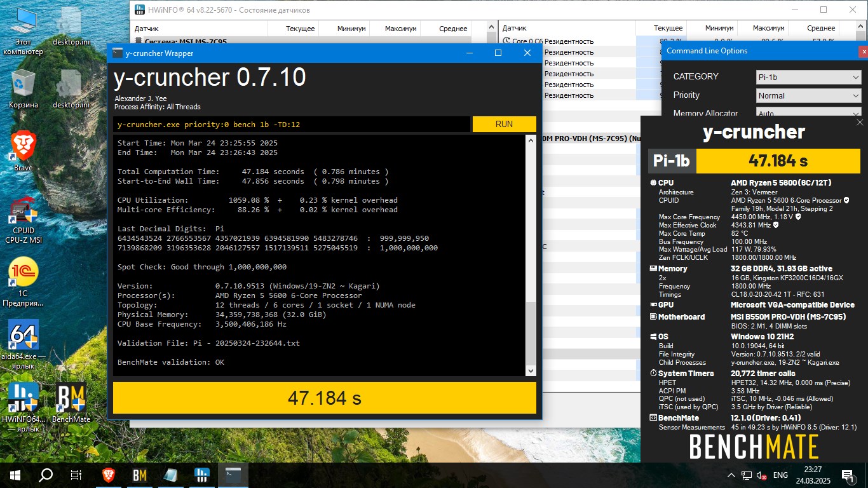This screenshot has width=868, height=488.
Task: Open Task View on the taskbar
Action: pyautogui.click(x=76, y=475)
